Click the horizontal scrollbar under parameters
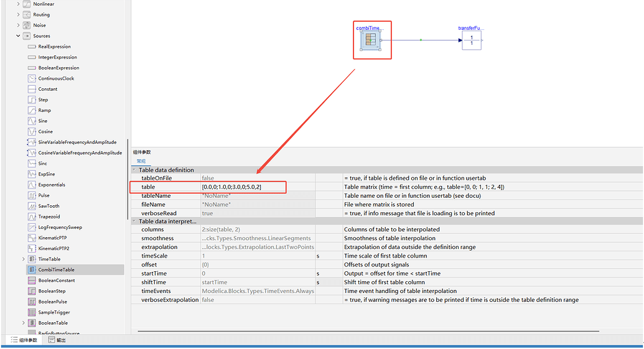 click(368, 331)
